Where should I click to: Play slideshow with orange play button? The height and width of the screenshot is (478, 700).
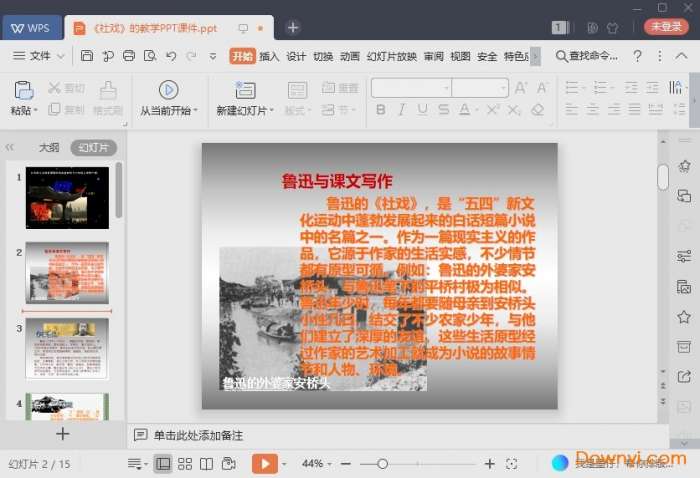(x=265, y=464)
